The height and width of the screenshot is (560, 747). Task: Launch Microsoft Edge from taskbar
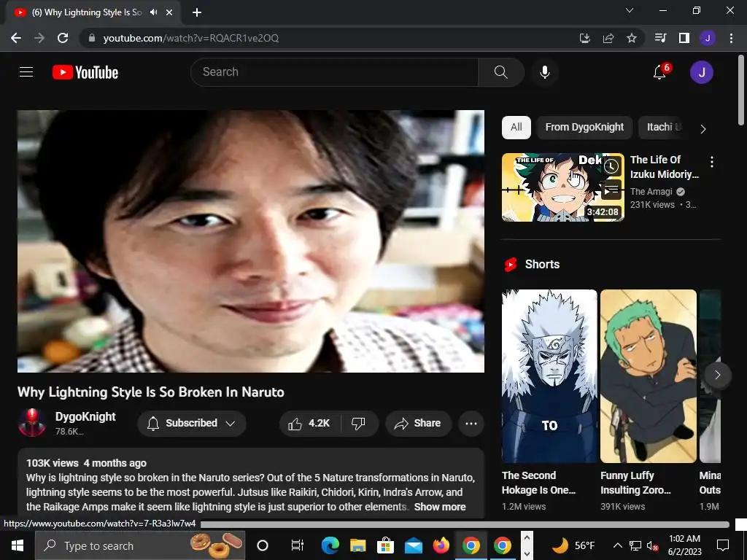point(330,545)
